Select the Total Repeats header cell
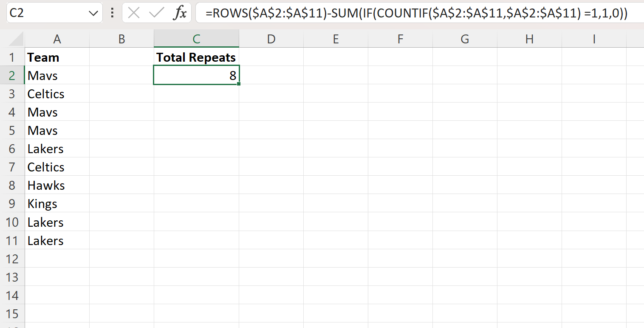This screenshot has width=644, height=328. tap(196, 57)
